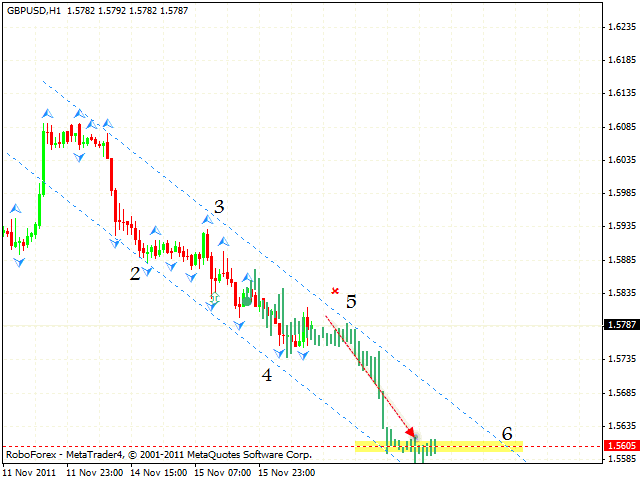Select the fractal arrow above wave 3 peak
The height and width of the screenshot is (480, 640).
[207, 220]
